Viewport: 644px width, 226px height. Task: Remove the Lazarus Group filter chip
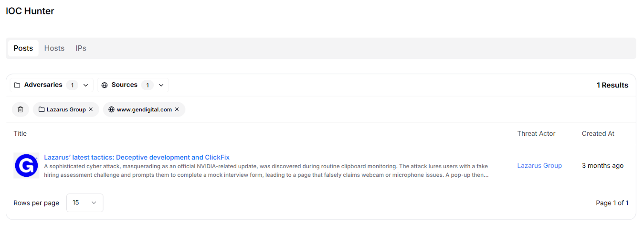pyautogui.click(x=91, y=109)
